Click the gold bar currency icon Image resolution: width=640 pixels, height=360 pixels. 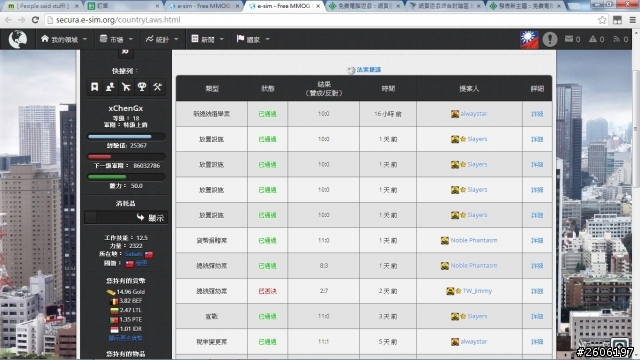[x=111, y=292]
